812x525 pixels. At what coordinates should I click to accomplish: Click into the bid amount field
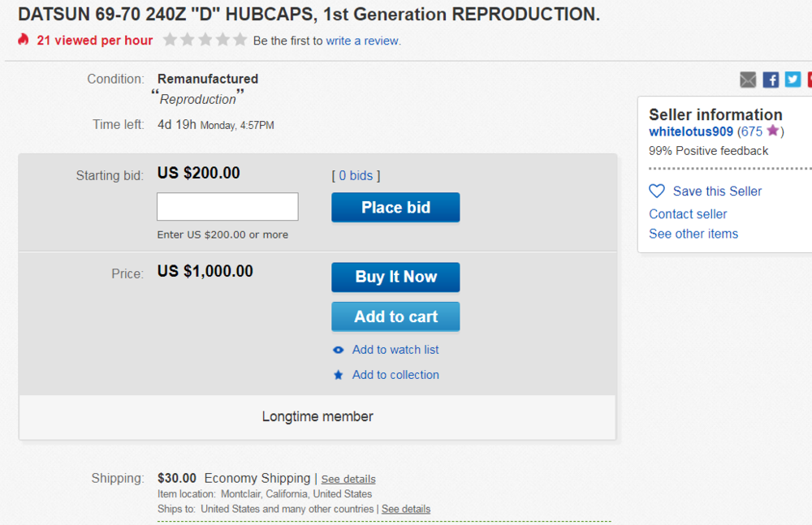tap(227, 207)
